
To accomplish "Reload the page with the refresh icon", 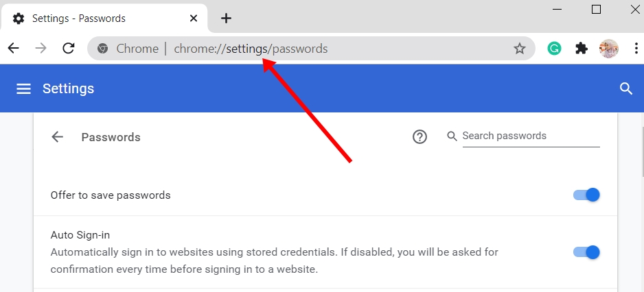I will (69, 49).
